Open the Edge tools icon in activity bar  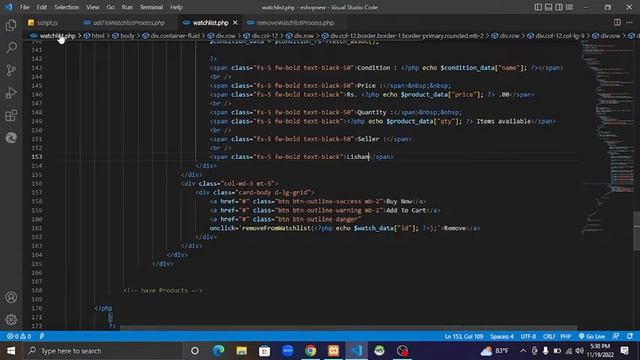pos(11,138)
